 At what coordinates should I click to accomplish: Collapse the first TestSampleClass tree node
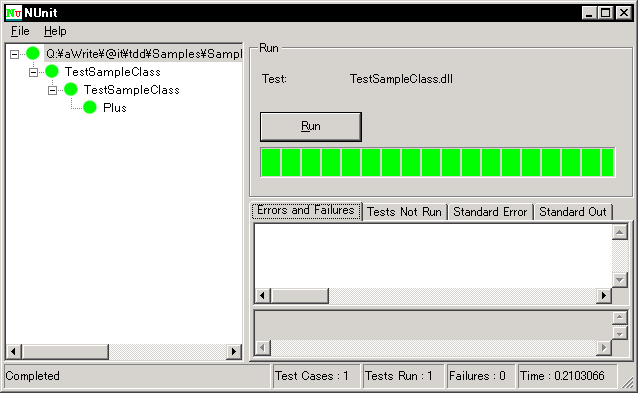tap(33, 72)
